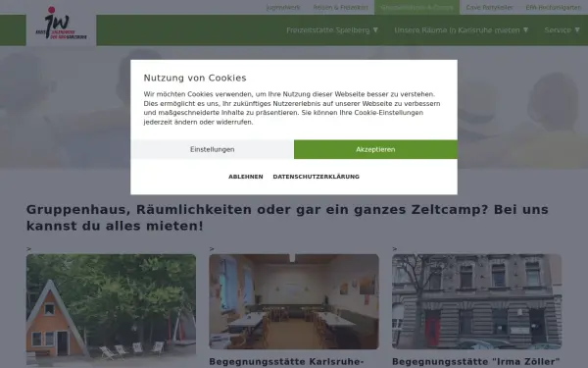Image resolution: width=588 pixels, height=368 pixels.
Task: Select the Gruppenhäuser & Camps tab
Action: 417,7
